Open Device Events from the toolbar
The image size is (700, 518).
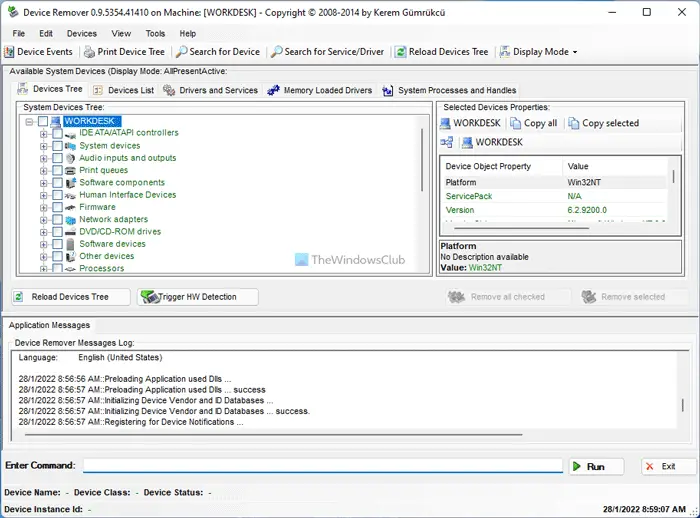tap(38, 52)
